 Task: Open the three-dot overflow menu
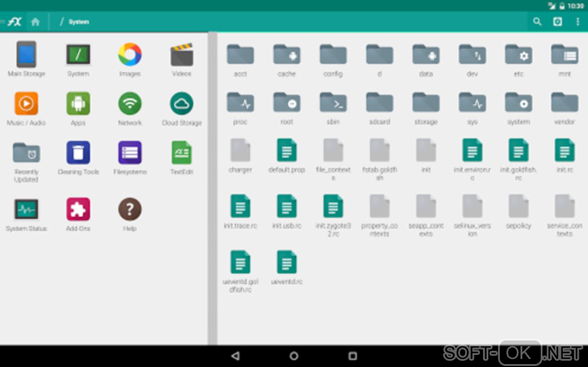578,22
